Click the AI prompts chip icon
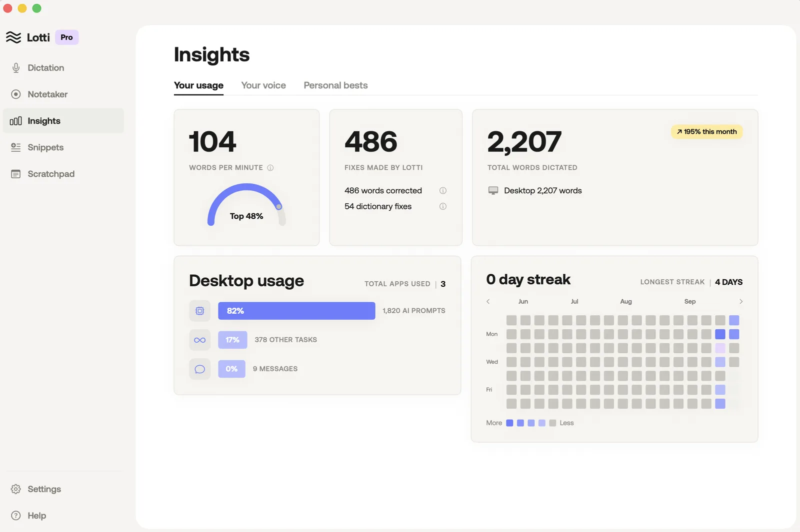Screen dimensions: 800x532 [x=200, y=311]
